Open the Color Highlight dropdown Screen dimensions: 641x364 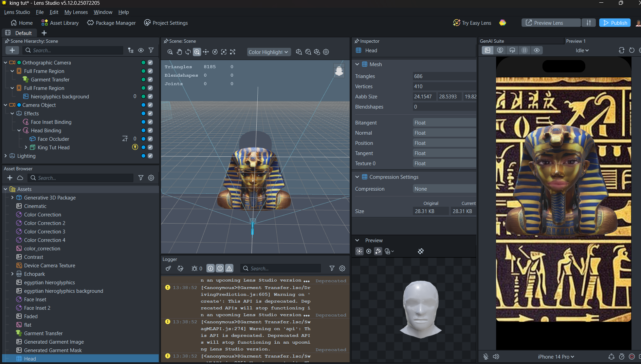click(268, 52)
